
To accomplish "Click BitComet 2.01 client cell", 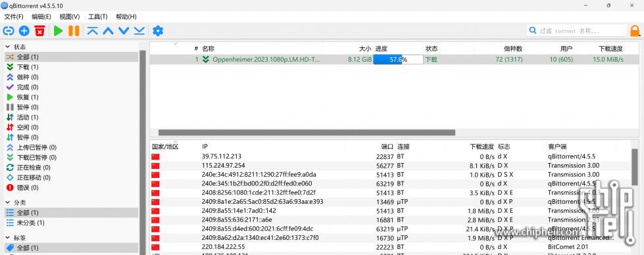I will (568, 247).
